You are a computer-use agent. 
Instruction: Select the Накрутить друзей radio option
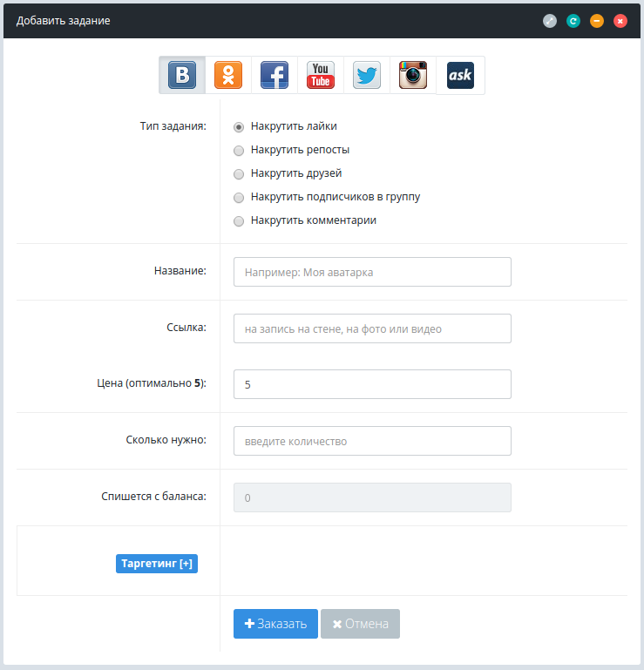tap(239, 174)
